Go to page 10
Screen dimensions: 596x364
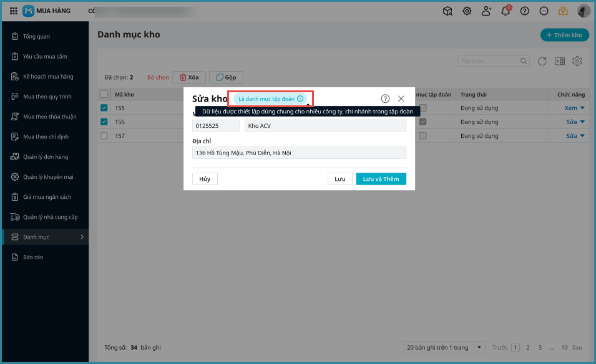(564, 348)
